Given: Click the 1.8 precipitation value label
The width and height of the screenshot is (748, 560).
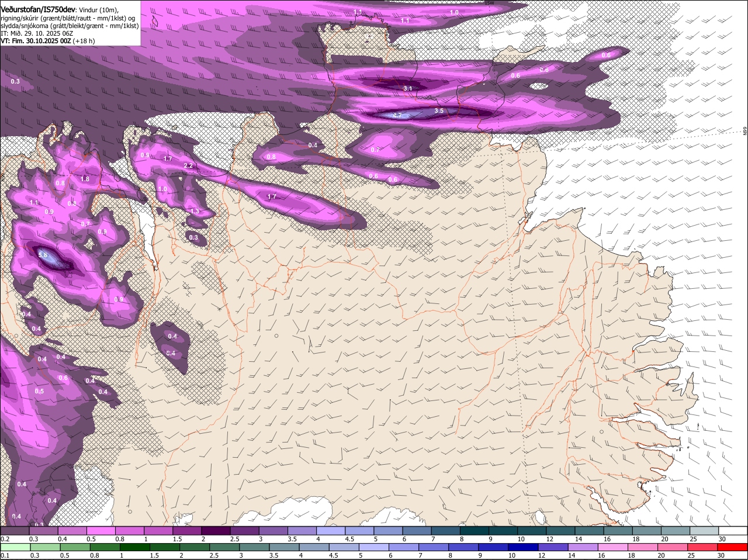Looking at the screenshot, I should click(85, 179).
